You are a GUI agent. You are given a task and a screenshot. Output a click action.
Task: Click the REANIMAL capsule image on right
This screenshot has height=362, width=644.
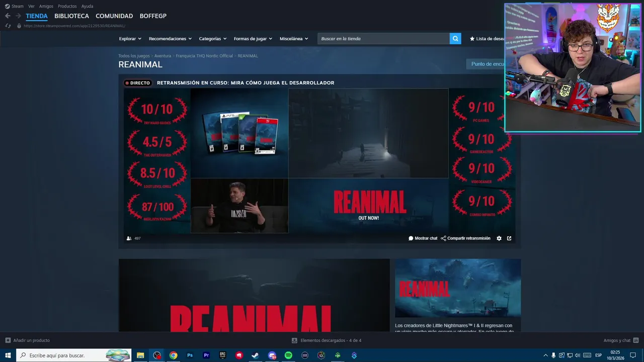[458, 289]
